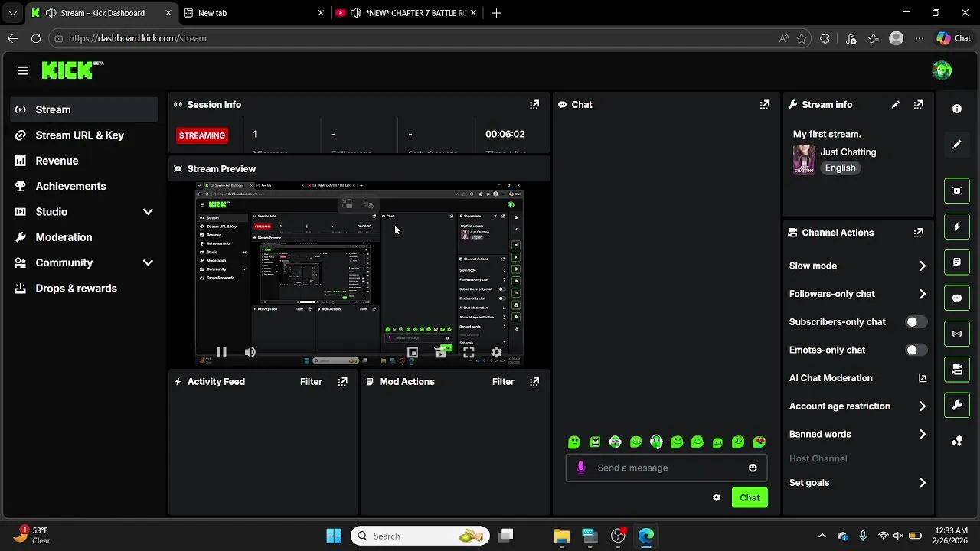Open Slow mode options
This screenshot has height=551, width=980.
click(858, 266)
